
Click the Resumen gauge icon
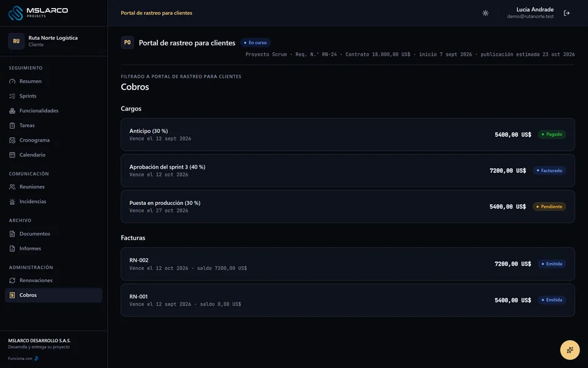(12, 81)
